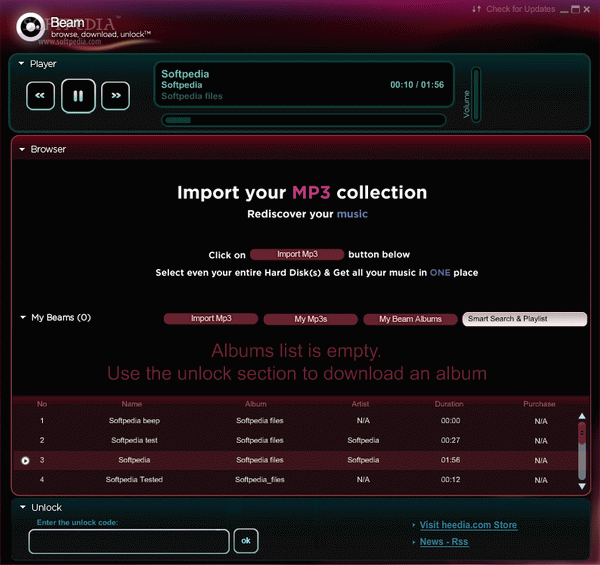600x565 pixels.
Task: Sort tracks by Artist column header
Action: (360, 404)
